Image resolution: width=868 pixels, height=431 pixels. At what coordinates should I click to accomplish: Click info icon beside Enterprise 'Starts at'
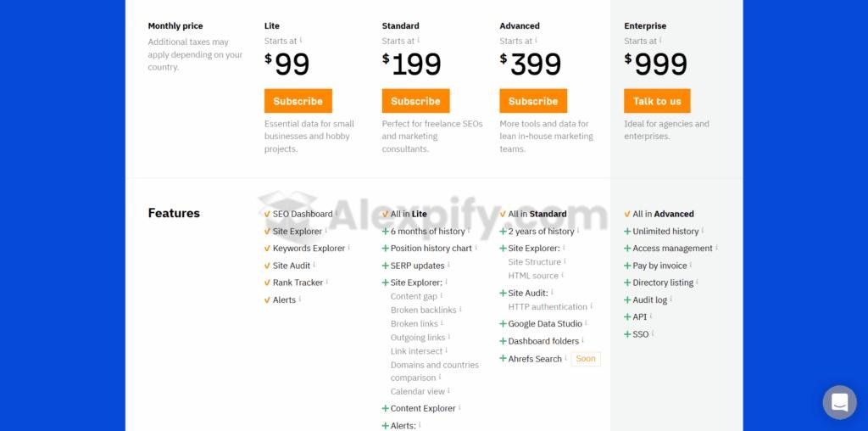(x=661, y=40)
